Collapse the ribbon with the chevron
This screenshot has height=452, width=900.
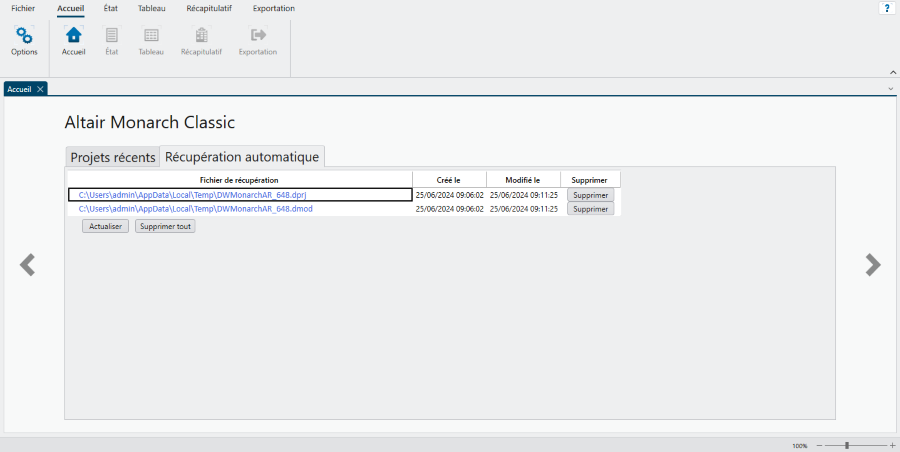(x=892, y=72)
